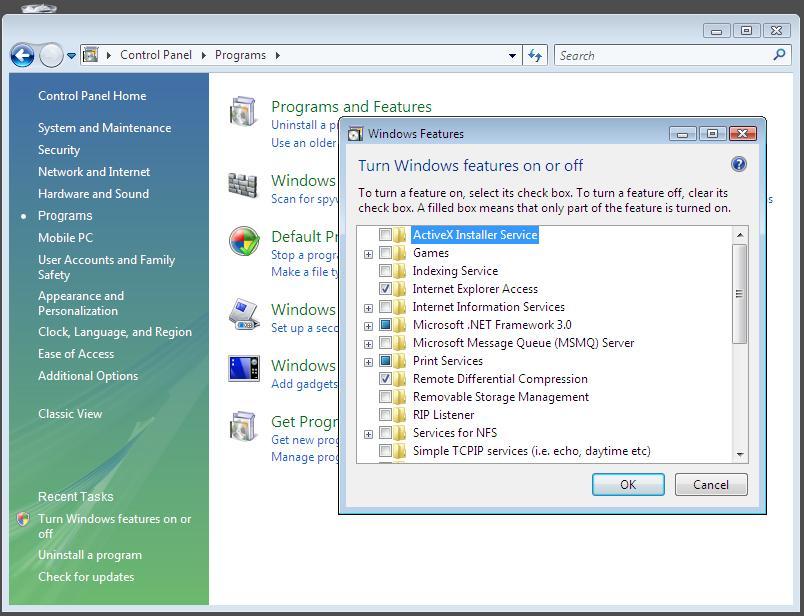804x616 pixels.
Task: Click the help question mark icon
Action: pos(738,165)
